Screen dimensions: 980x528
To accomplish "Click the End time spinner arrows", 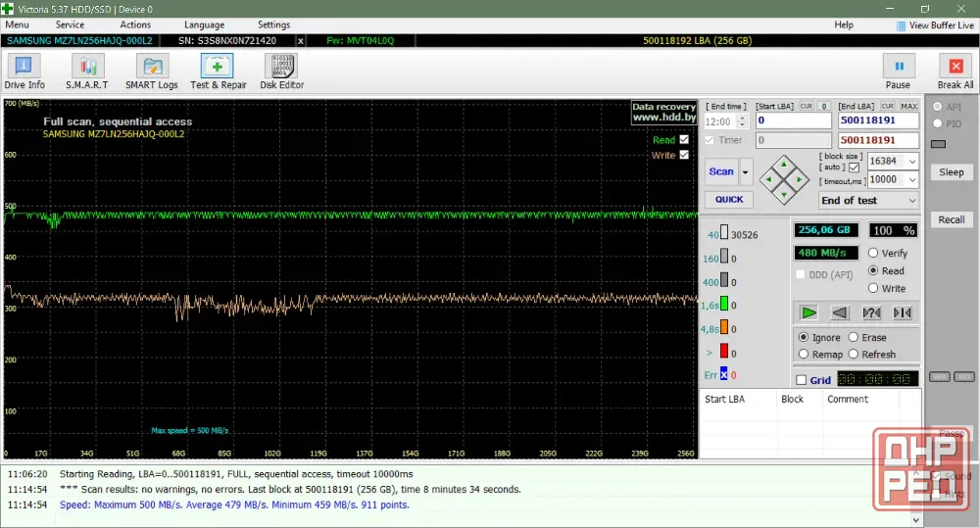I will click(x=742, y=121).
